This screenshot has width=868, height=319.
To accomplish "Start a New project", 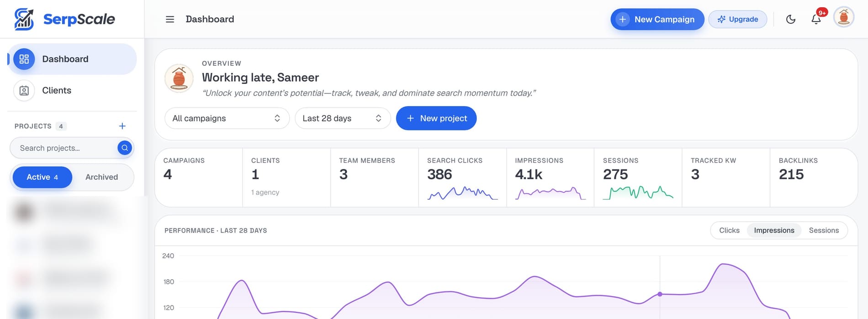I will click(436, 118).
